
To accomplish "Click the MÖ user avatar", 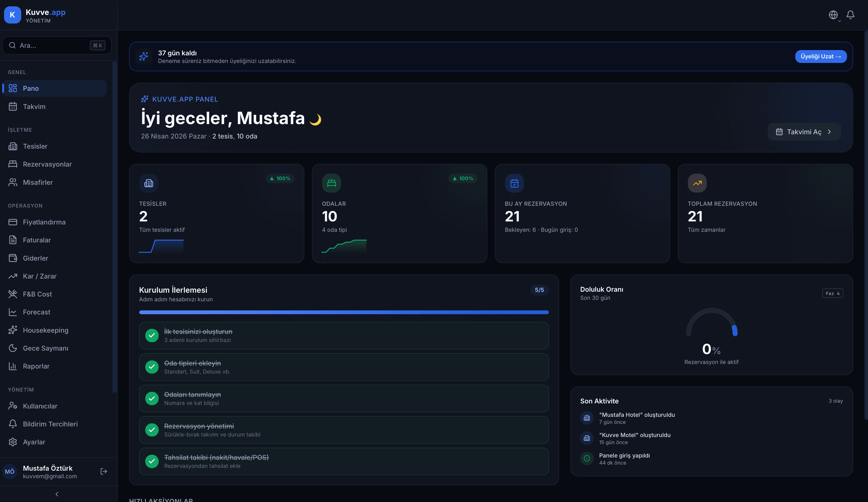I will [10, 471].
